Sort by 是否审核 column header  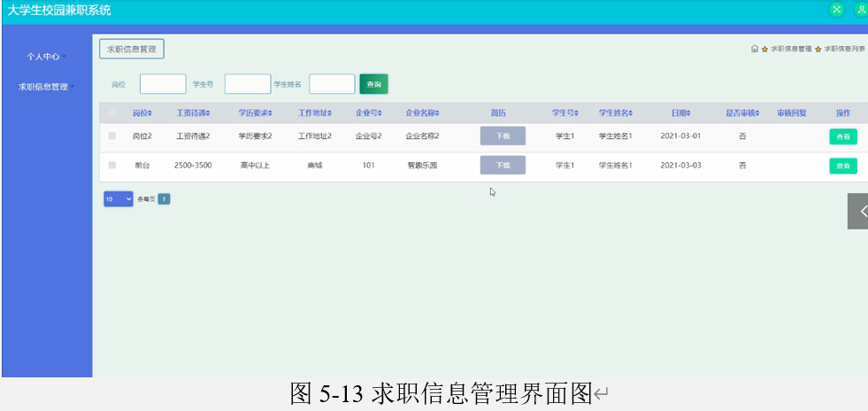pyautogui.click(x=743, y=113)
